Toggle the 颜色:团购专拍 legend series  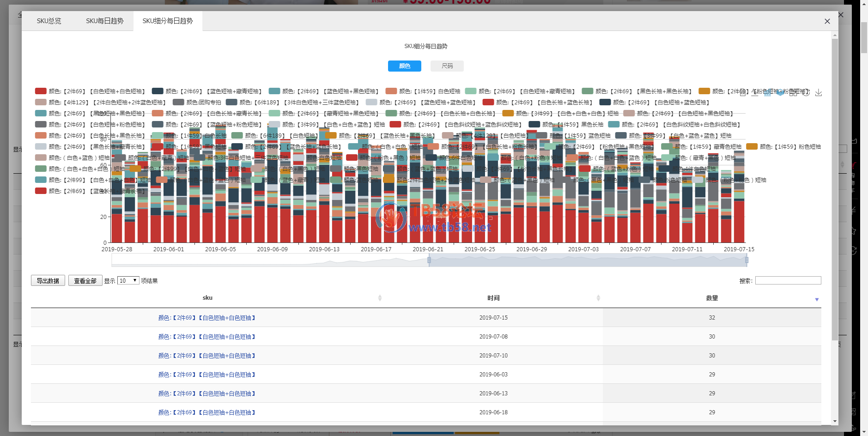point(198,103)
